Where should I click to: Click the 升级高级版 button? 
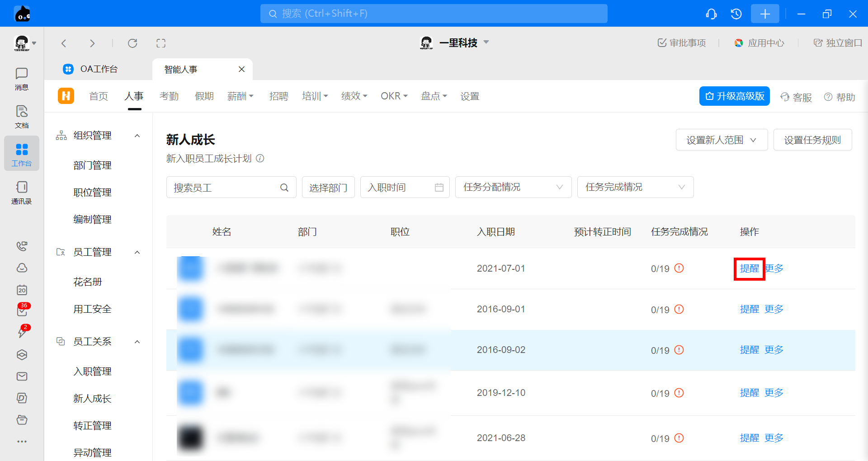734,96
